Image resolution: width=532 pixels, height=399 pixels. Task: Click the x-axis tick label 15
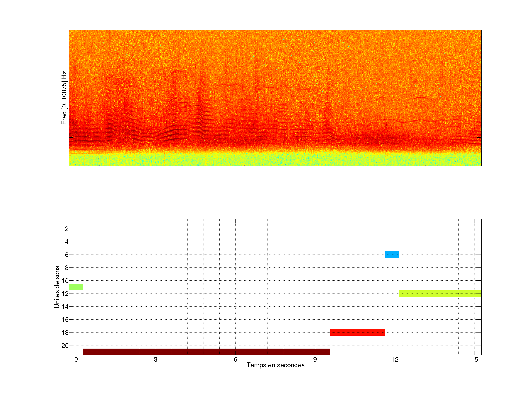tap(474, 359)
